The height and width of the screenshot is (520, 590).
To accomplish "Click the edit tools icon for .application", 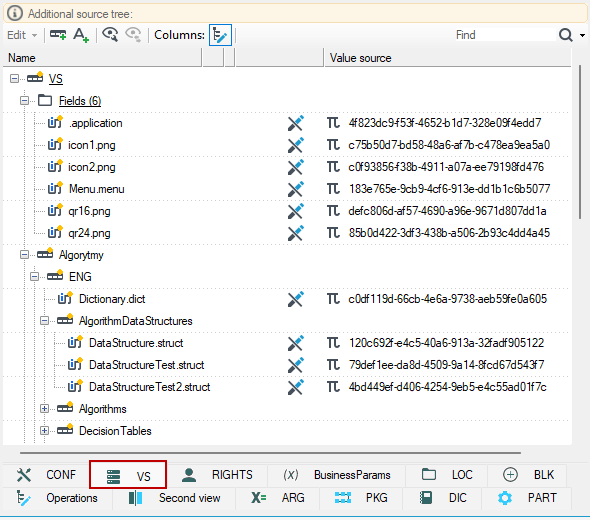I will pyautogui.click(x=296, y=123).
